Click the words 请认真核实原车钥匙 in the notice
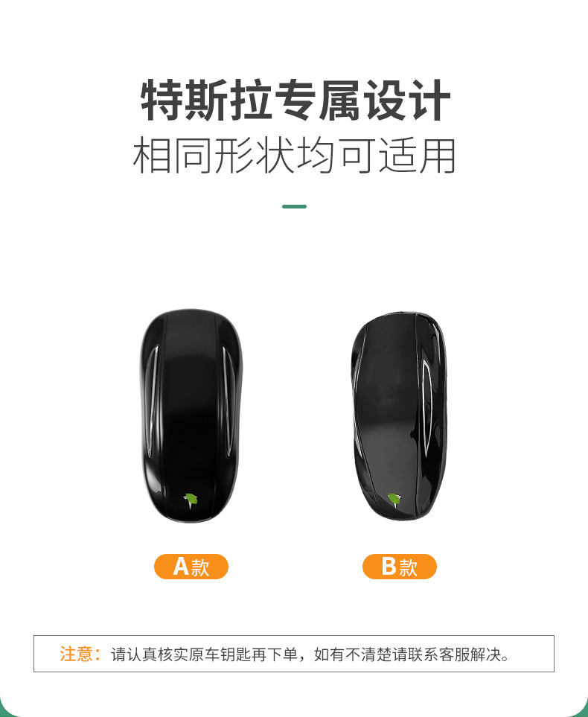The image size is (588, 717). click(181, 654)
